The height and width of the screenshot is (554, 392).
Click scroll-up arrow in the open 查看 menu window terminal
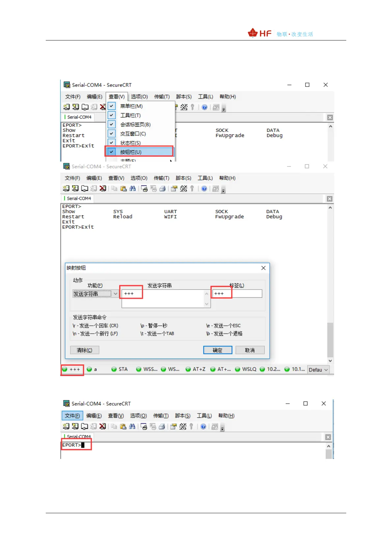pos(330,126)
